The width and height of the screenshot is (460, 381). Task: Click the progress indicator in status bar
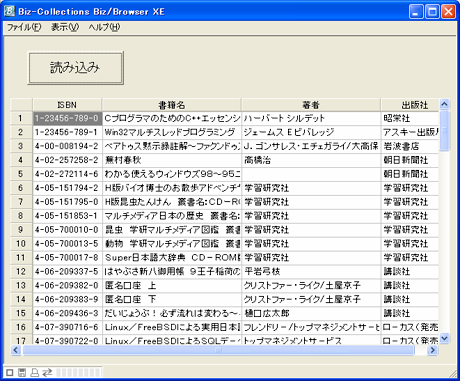[x=79, y=372]
